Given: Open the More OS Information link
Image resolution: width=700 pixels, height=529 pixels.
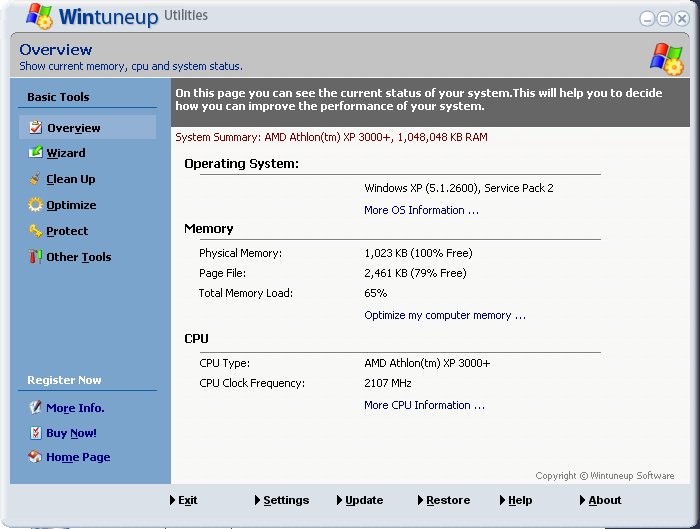Looking at the screenshot, I should tap(421, 210).
